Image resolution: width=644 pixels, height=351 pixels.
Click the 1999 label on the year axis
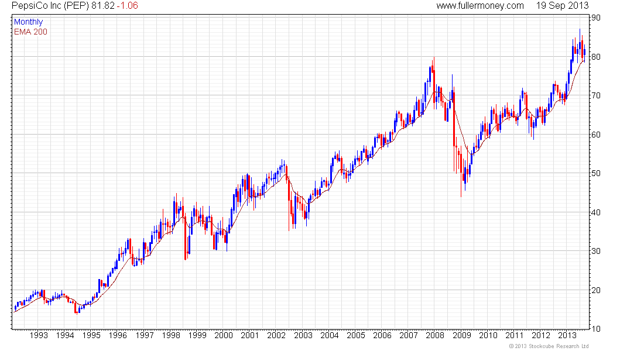pyautogui.click(x=197, y=335)
